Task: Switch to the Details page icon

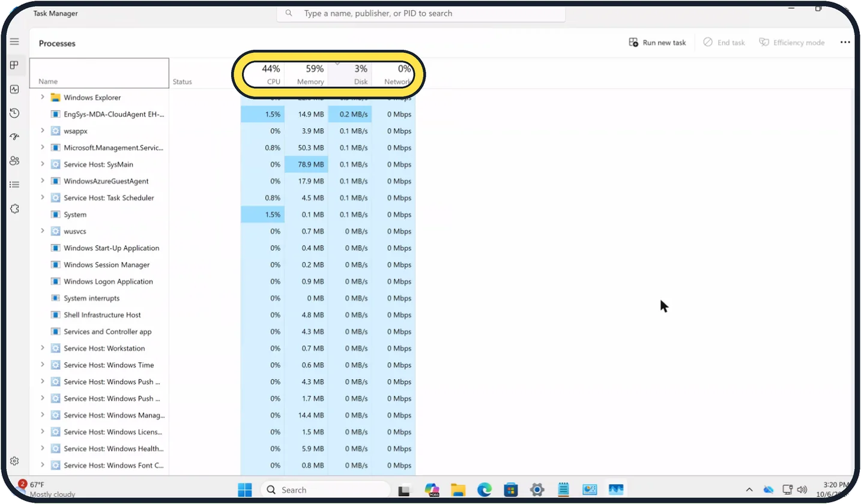Action: (14, 185)
